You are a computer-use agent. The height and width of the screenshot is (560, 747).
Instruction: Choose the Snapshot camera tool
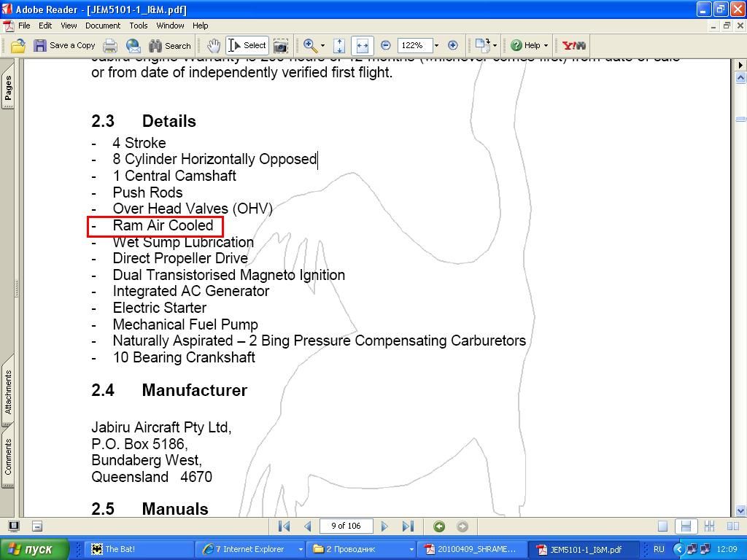pos(281,46)
